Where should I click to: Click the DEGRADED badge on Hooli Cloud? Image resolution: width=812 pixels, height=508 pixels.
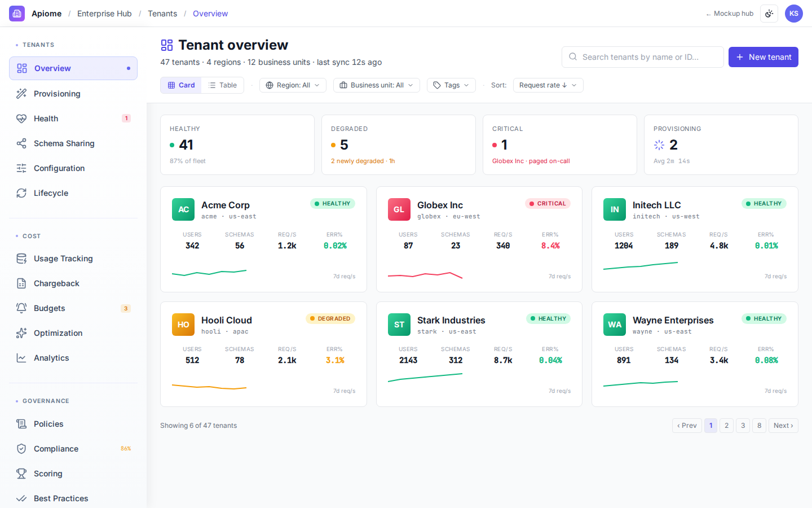tap(330, 319)
